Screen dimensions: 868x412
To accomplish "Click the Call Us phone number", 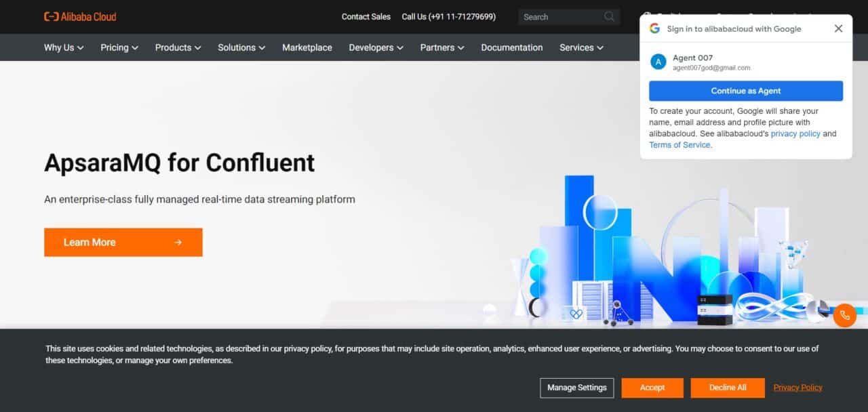I will [x=449, y=17].
